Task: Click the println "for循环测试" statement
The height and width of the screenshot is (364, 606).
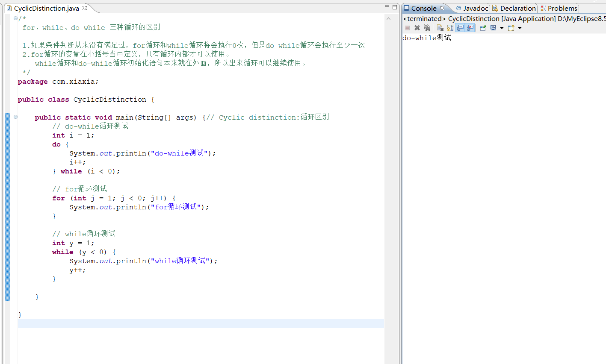Action: pyautogui.click(x=139, y=207)
